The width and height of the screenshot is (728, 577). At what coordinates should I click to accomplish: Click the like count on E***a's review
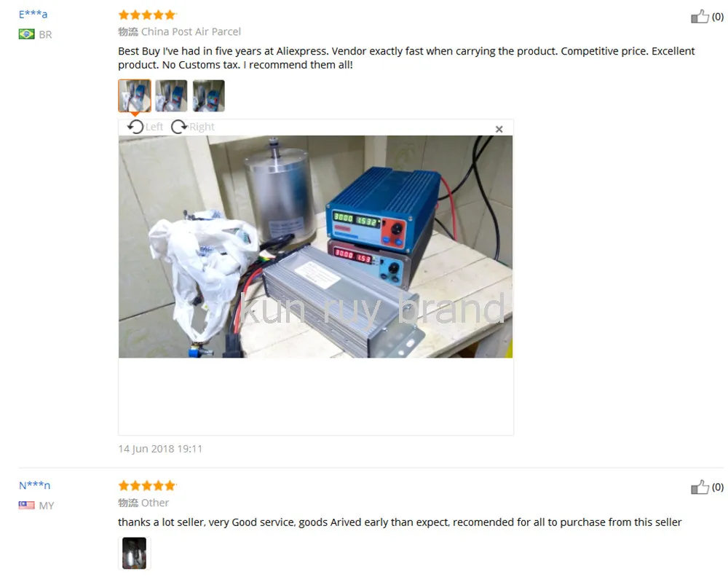click(718, 17)
